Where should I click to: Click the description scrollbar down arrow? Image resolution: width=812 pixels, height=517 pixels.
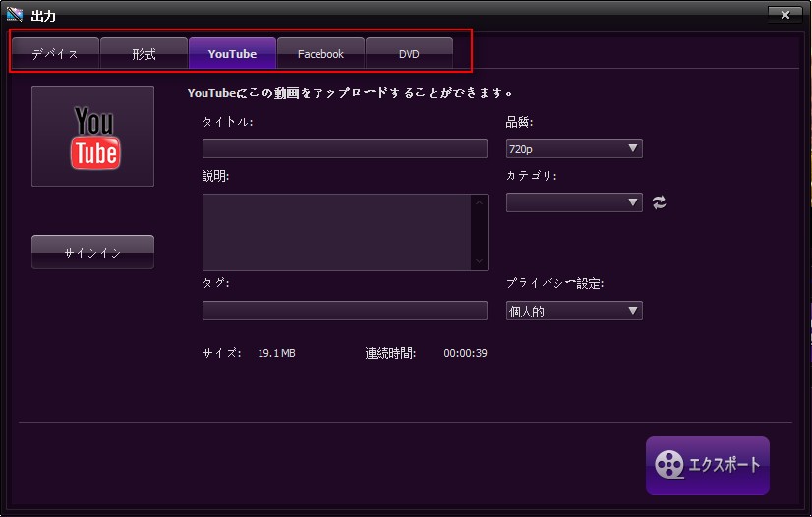coord(479,261)
